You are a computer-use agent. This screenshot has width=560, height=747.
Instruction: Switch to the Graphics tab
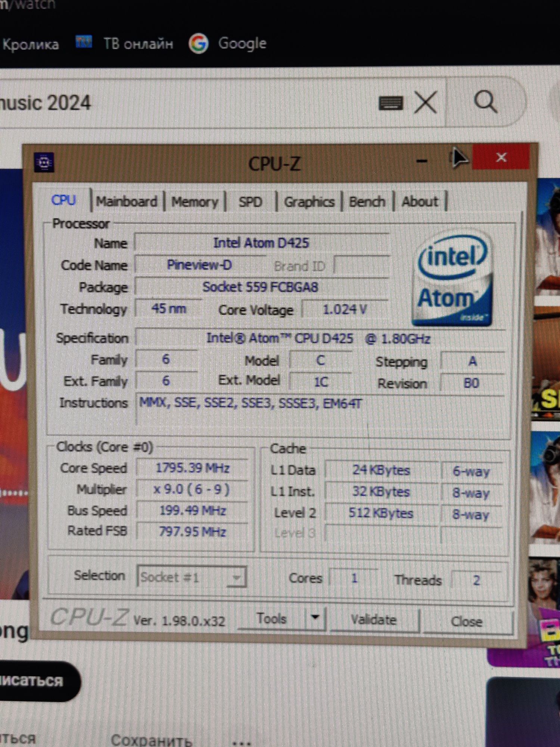coord(309,202)
